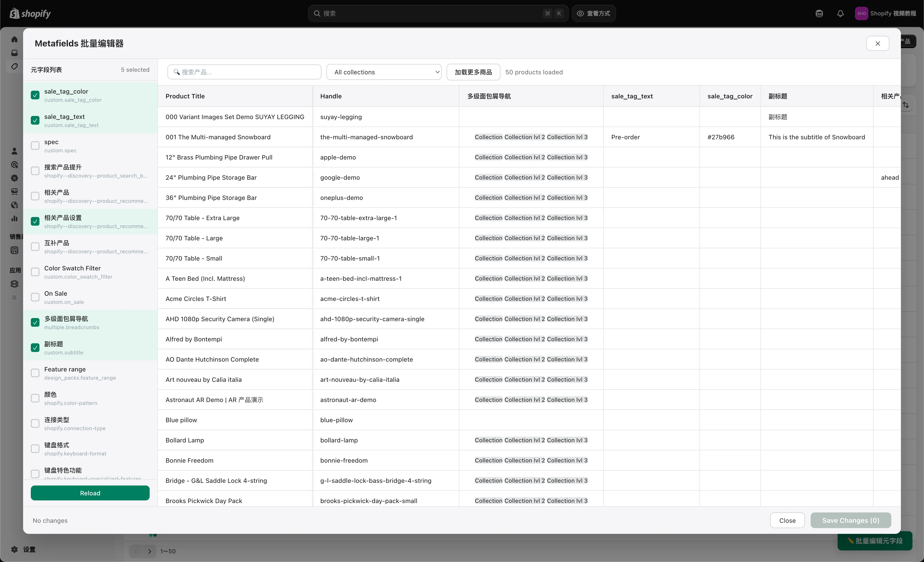Image resolution: width=924 pixels, height=562 pixels.
Task: Collapse the 查看方式 selector at the top
Action: tap(594, 13)
